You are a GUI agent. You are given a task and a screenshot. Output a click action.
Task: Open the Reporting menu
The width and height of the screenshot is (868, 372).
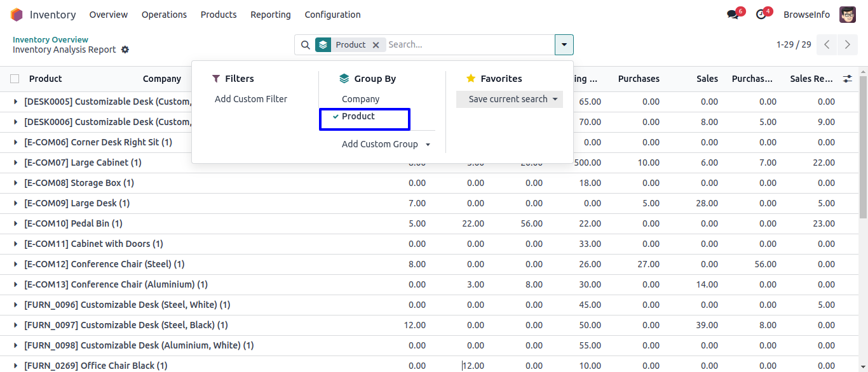pos(270,15)
